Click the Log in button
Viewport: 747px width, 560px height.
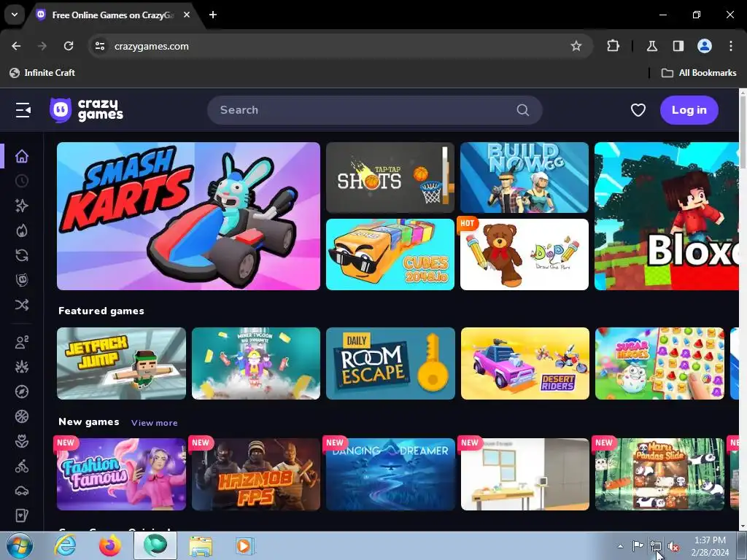click(689, 110)
